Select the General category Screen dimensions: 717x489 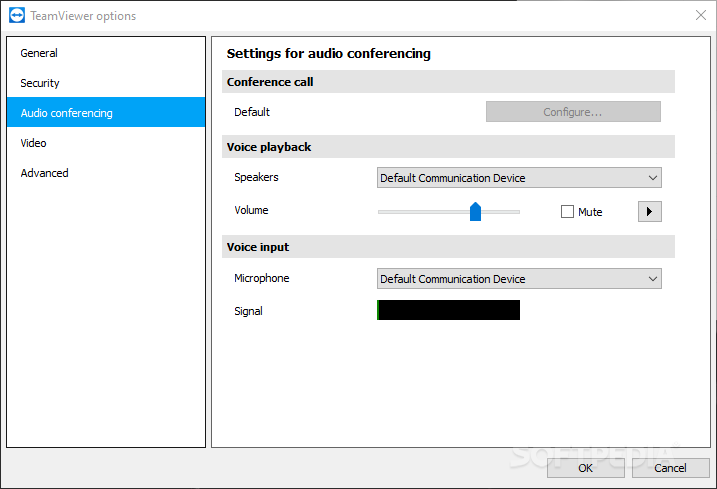click(106, 53)
